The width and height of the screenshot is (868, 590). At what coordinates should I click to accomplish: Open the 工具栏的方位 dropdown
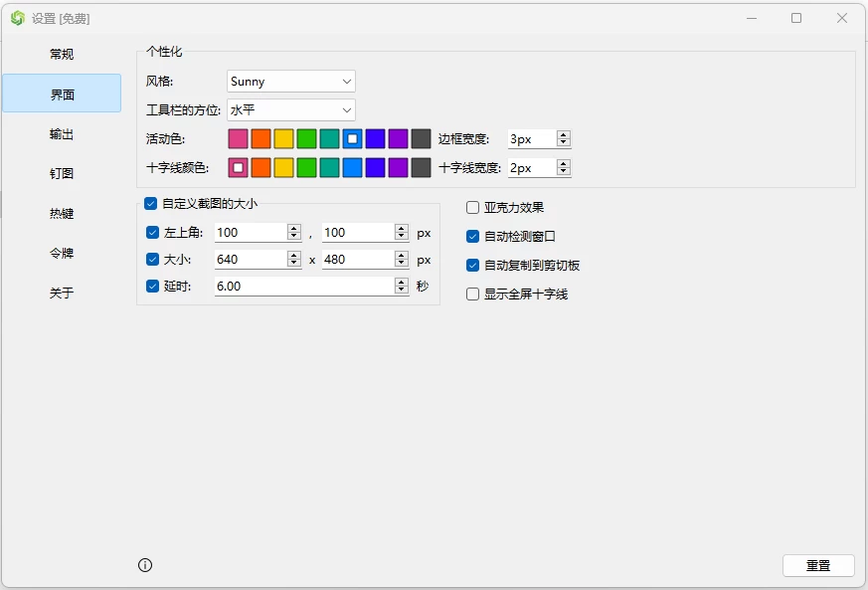pyautogui.click(x=289, y=109)
